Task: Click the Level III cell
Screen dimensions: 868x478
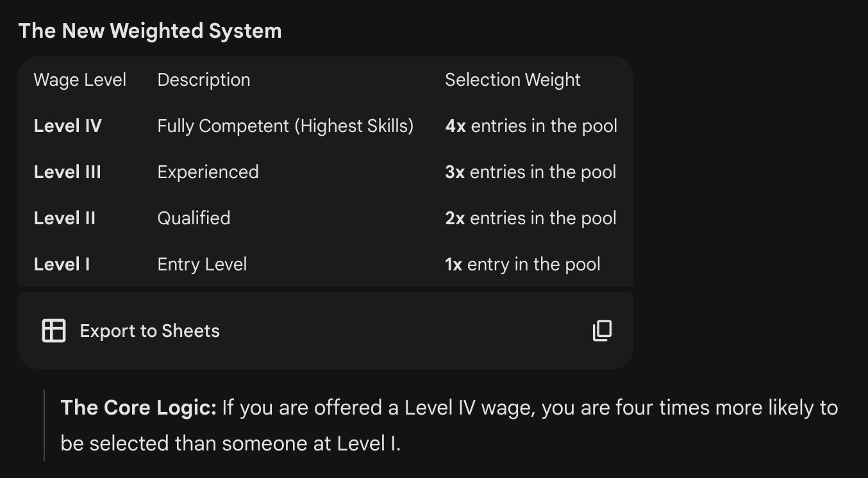Action: [67, 172]
